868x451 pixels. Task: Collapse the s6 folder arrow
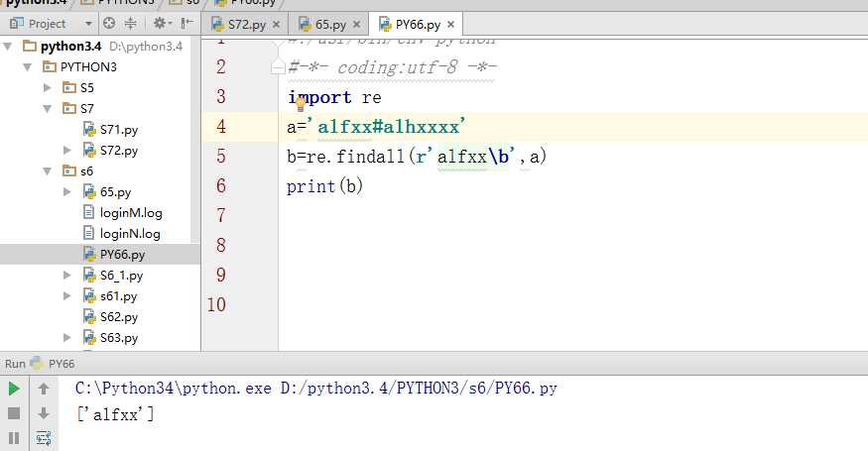pos(48,171)
